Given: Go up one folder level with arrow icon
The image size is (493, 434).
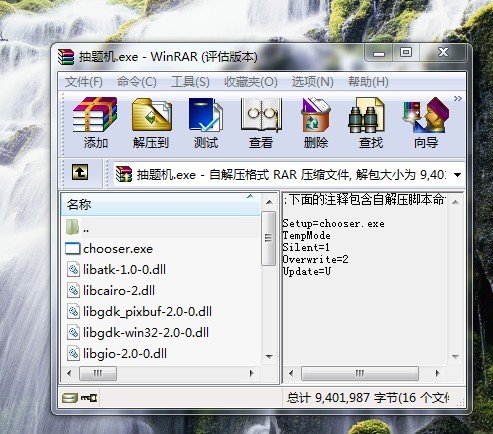Looking at the screenshot, I should click(x=80, y=172).
